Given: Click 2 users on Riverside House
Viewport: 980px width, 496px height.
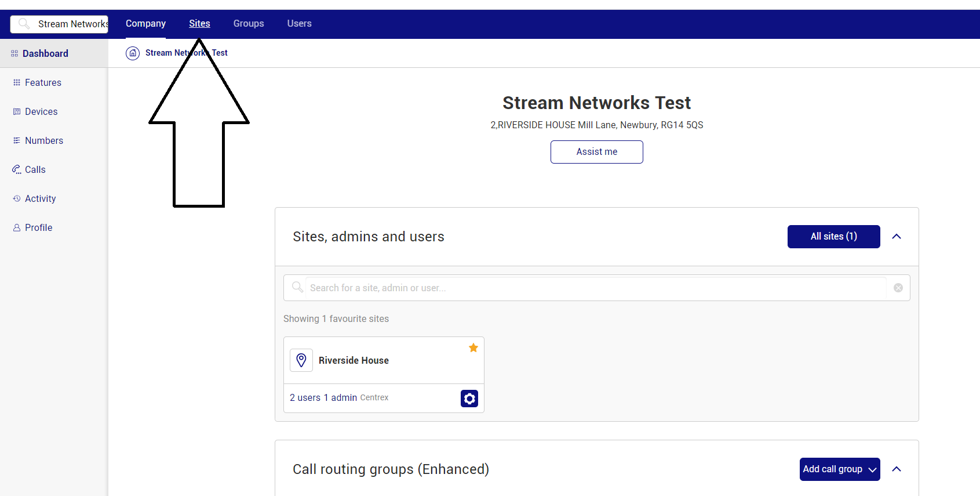Looking at the screenshot, I should click(305, 398).
